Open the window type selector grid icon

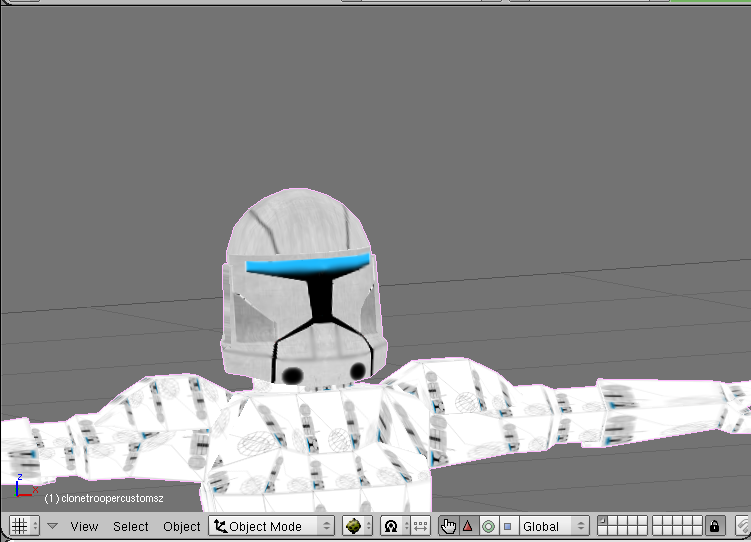[x=24, y=526]
